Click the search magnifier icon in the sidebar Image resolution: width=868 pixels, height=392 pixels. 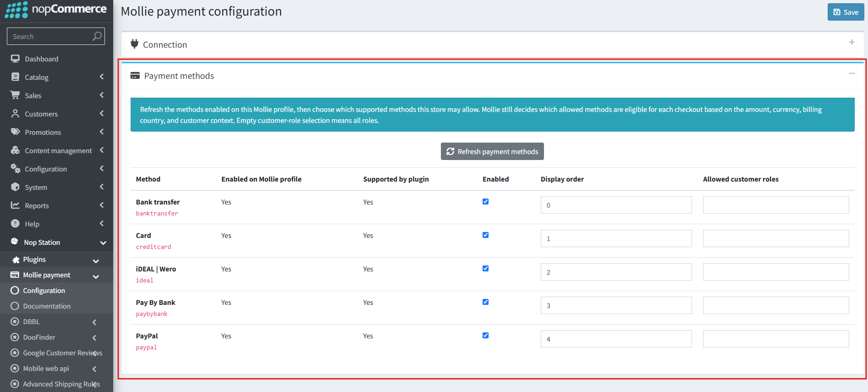[97, 36]
